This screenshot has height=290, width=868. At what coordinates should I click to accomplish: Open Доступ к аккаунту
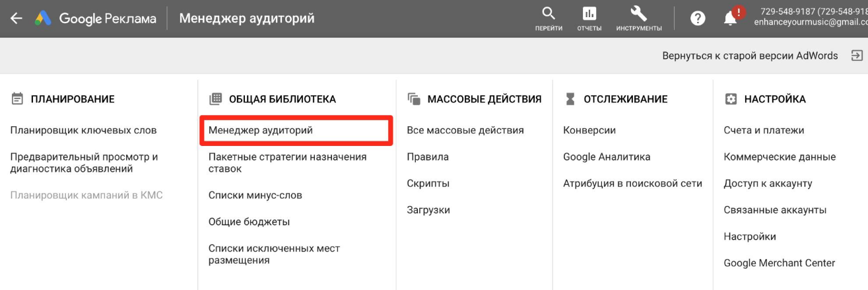tap(768, 183)
